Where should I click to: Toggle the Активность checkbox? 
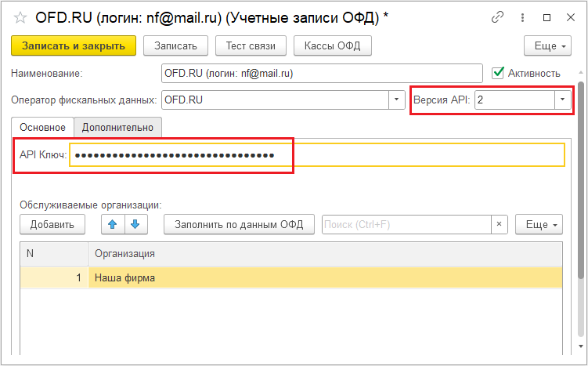click(497, 73)
